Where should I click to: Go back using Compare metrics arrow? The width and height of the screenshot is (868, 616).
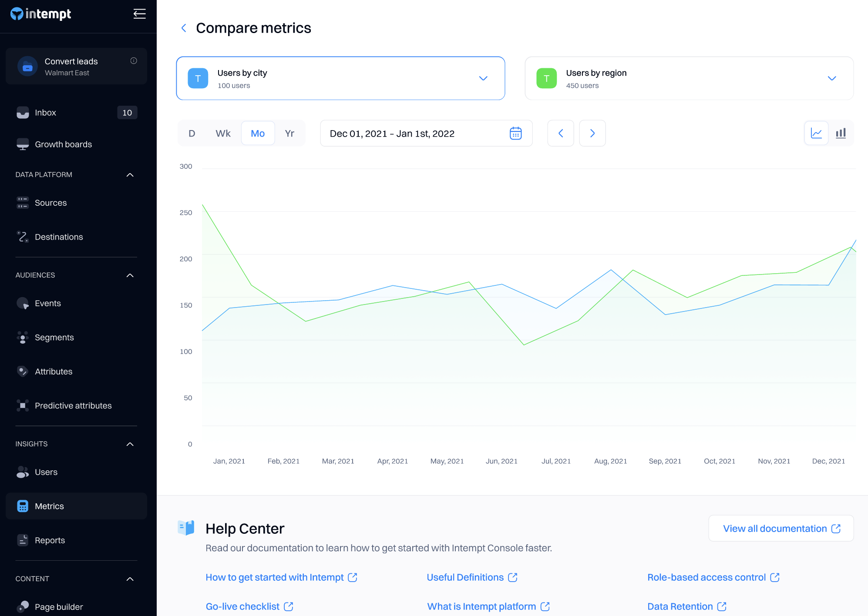[184, 28]
